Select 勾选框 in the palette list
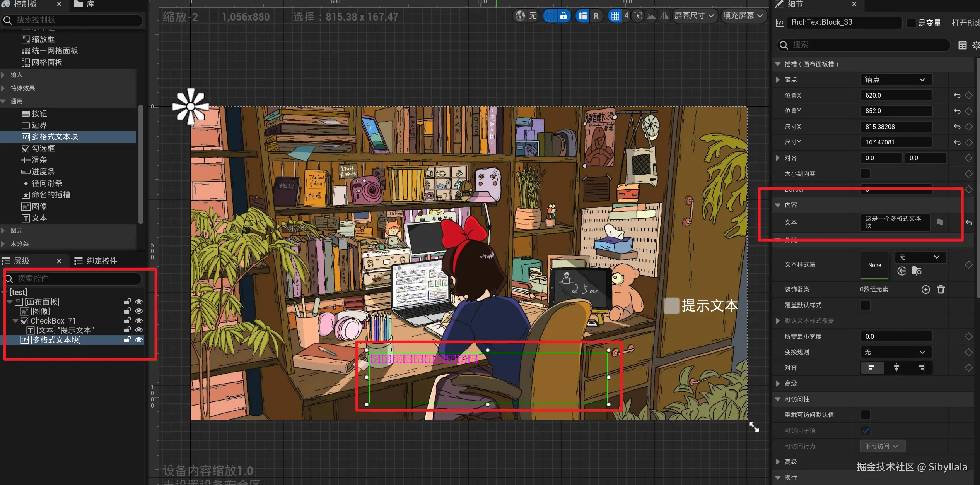The width and height of the screenshot is (980, 485). 43,148
